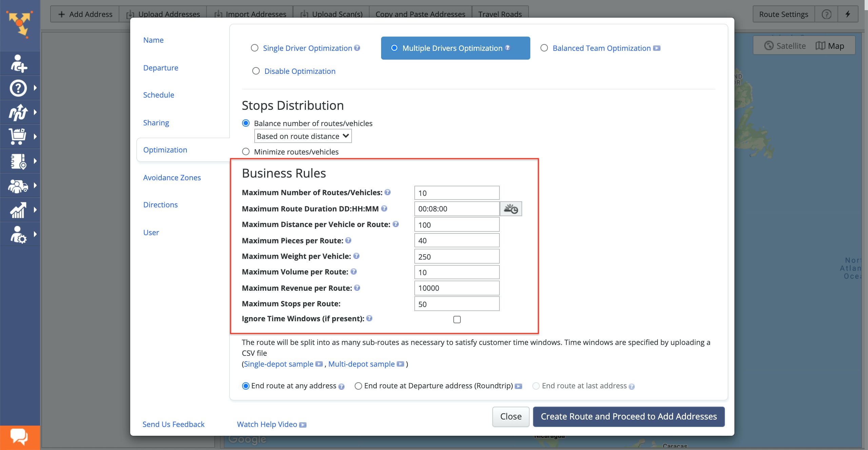Expand the help center sidebar arrow
This screenshot has width=868, height=450.
[35, 88]
